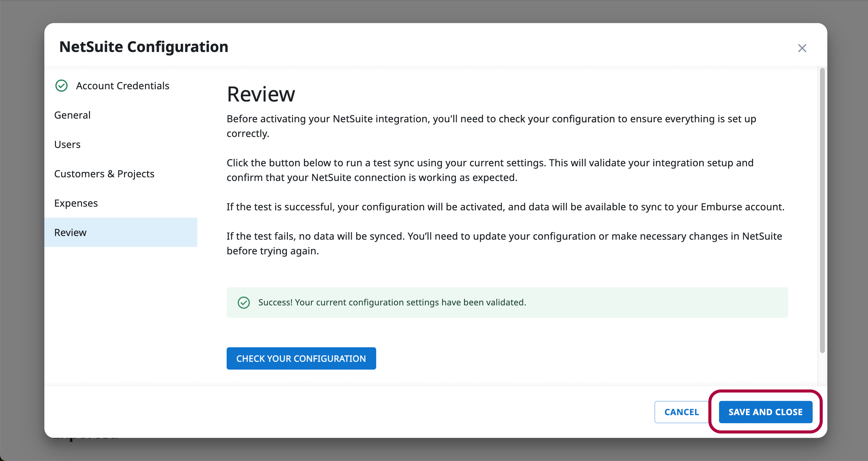
Task: Select the highlighted Review step
Action: coord(70,232)
